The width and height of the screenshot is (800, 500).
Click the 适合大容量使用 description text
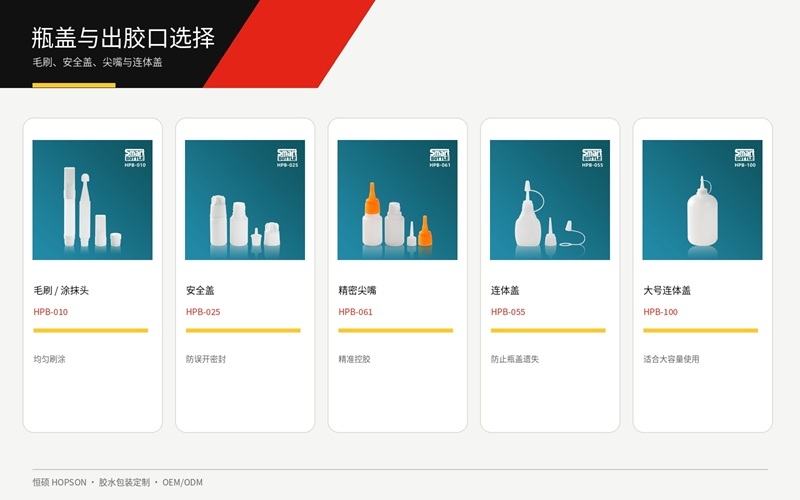(671, 359)
